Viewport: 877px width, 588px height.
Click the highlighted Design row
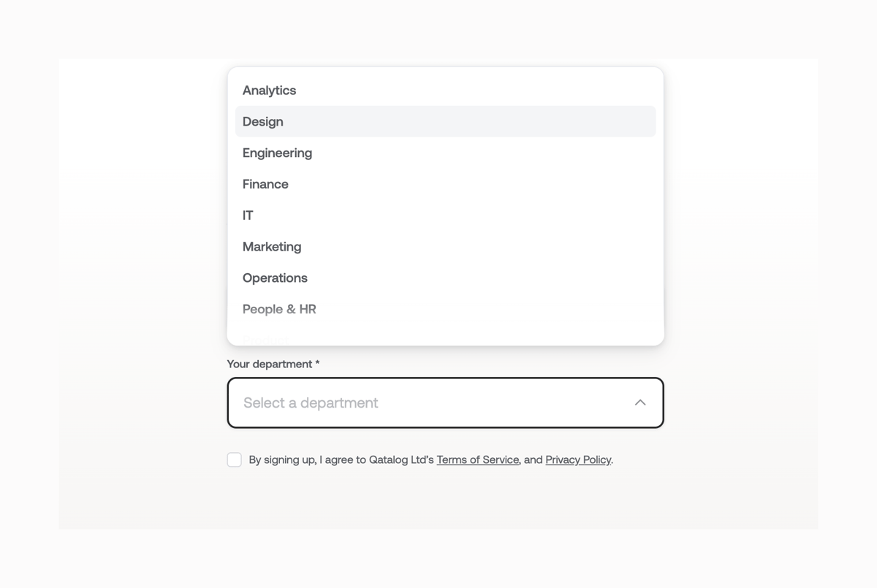[445, 121]
